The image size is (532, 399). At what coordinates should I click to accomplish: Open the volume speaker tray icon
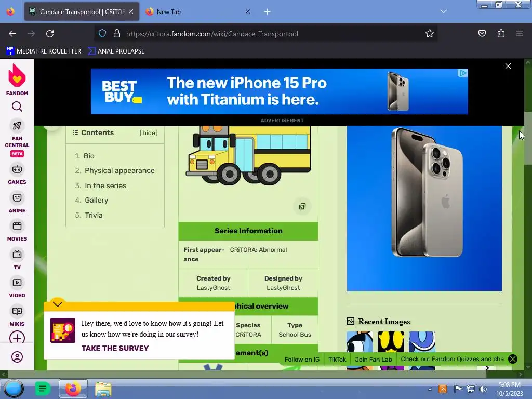(x=483, y=389)
